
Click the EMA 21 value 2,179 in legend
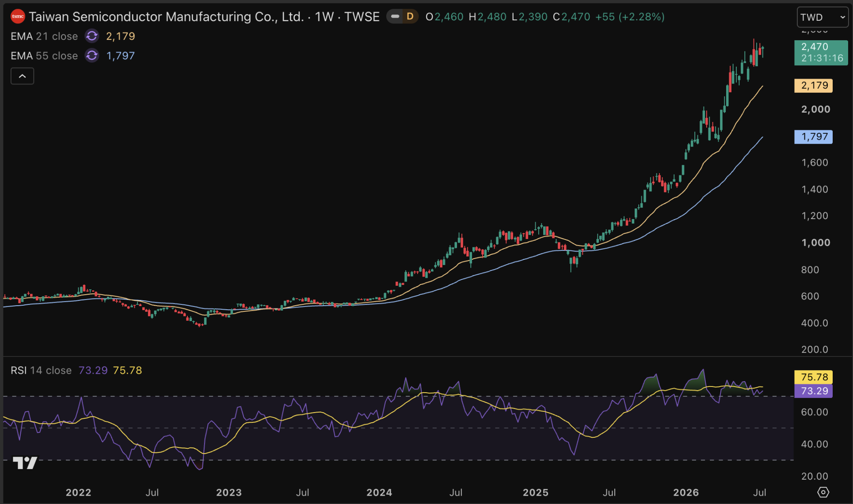121,36
